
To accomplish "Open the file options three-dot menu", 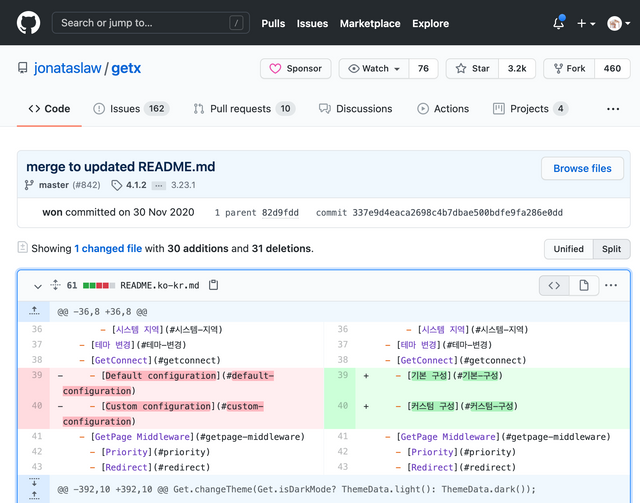I will click(611, 286).
